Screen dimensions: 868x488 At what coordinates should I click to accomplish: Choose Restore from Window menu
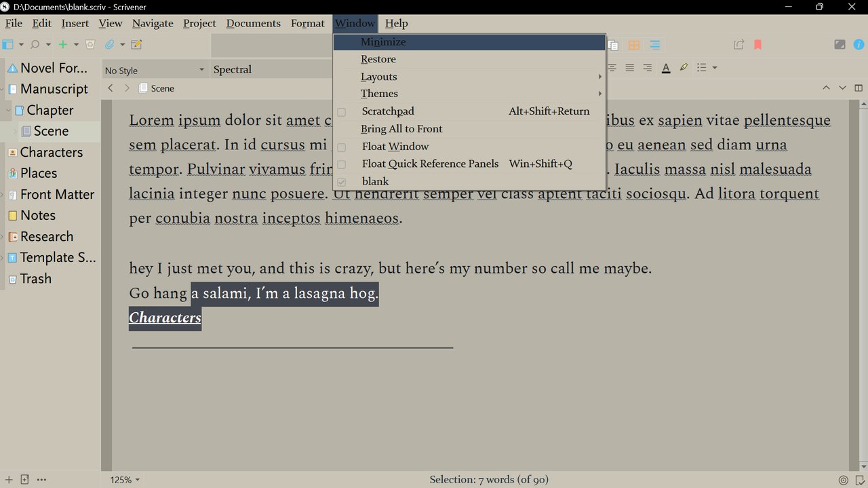[x=469, y=59]
